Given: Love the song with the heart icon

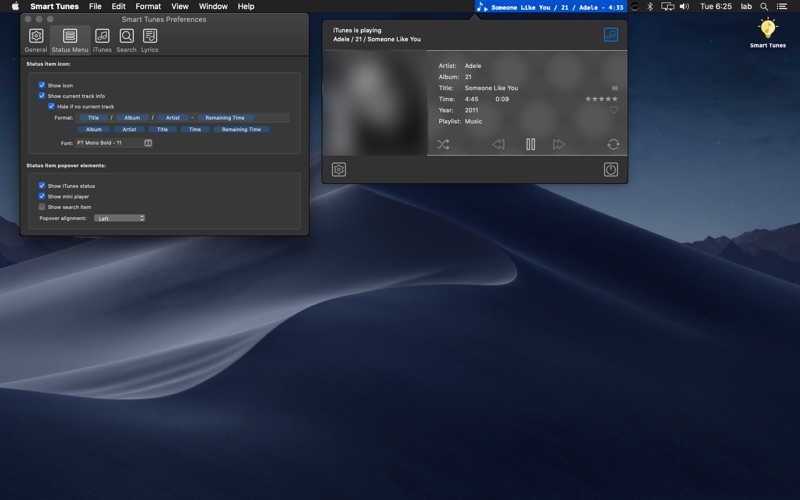Looking at the screenshot, I should 614,110.
